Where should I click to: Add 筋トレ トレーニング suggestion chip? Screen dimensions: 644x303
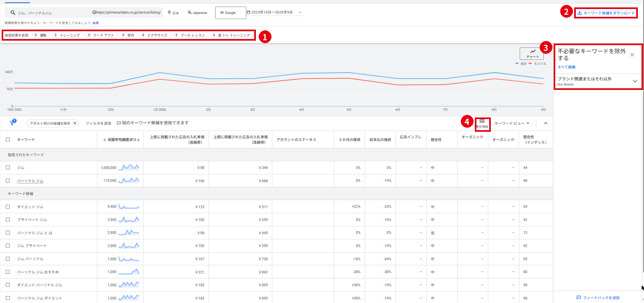(x=231, y=35)
